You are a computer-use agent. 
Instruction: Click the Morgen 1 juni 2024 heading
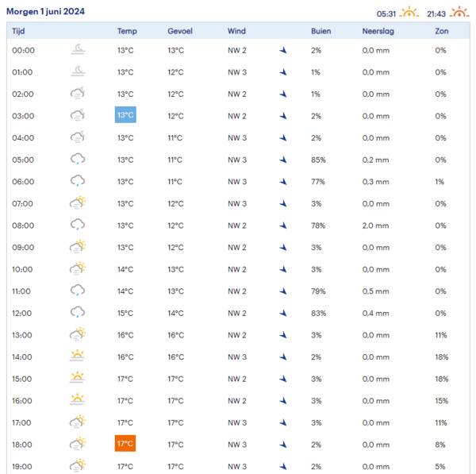[45, 12]
